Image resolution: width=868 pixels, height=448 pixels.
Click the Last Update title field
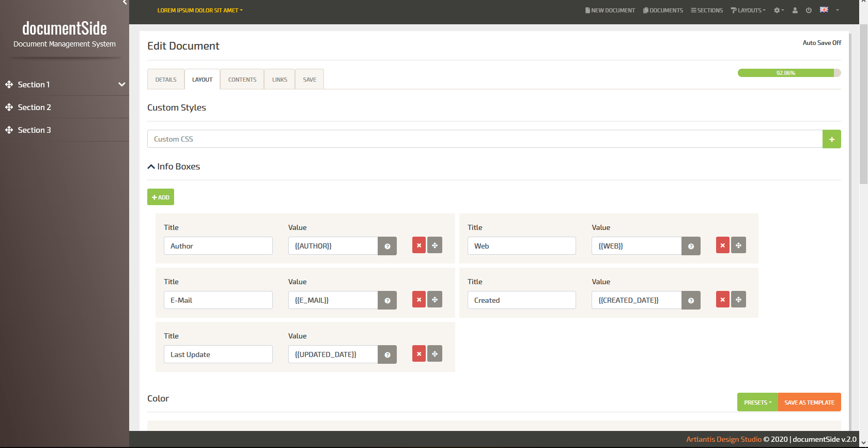pyautogui.click(x=218, y=354)
